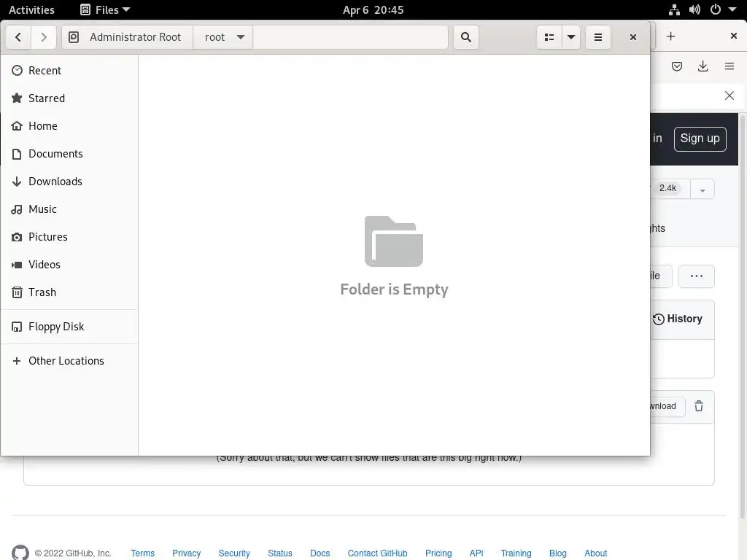Click the delete file trash icon on GitHub
Viewport: 747px width, 560px height.
[698, 406]
